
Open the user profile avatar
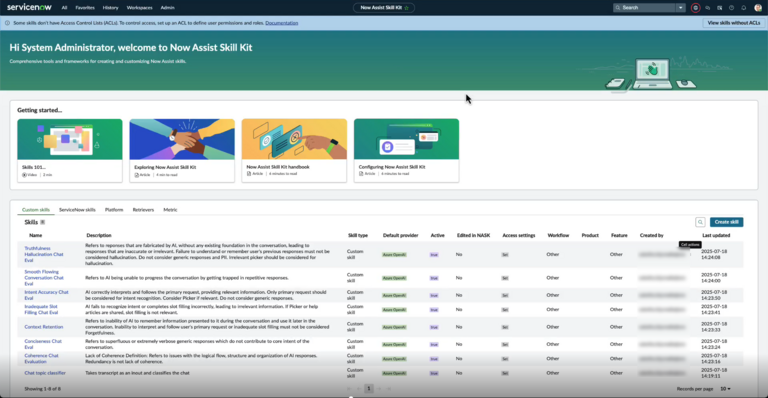(758, 8)
